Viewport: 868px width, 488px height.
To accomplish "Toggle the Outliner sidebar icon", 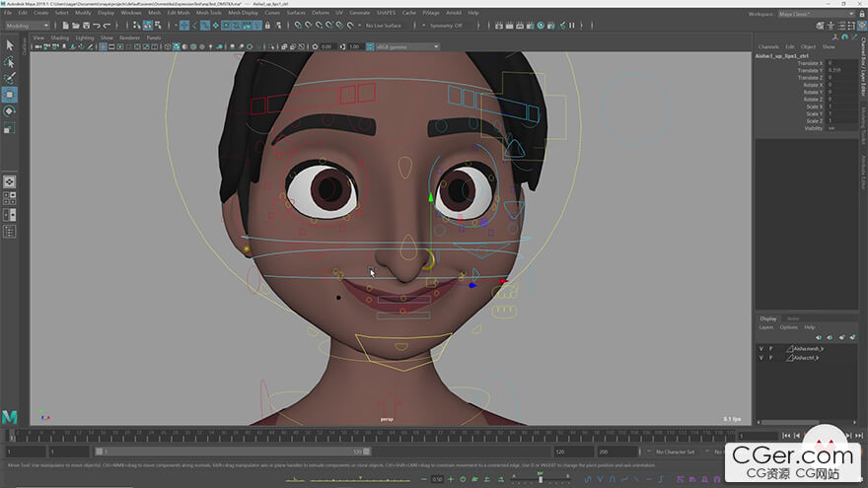I will (x=10, y=232).
